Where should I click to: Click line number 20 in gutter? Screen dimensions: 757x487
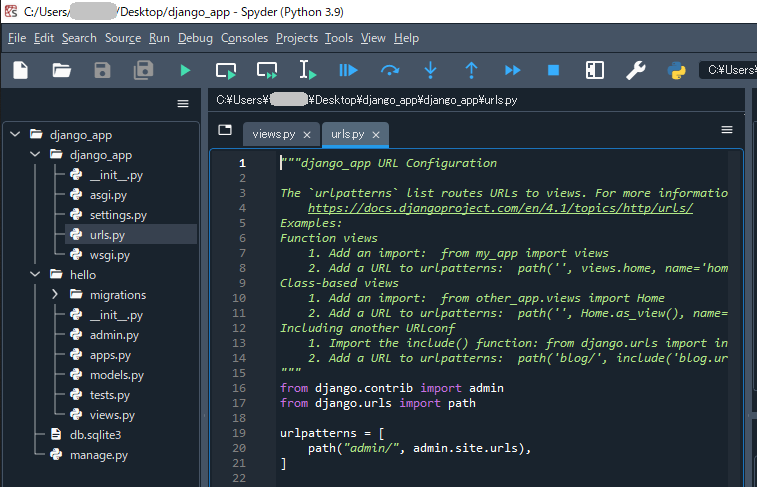click(x=239, y=448)
